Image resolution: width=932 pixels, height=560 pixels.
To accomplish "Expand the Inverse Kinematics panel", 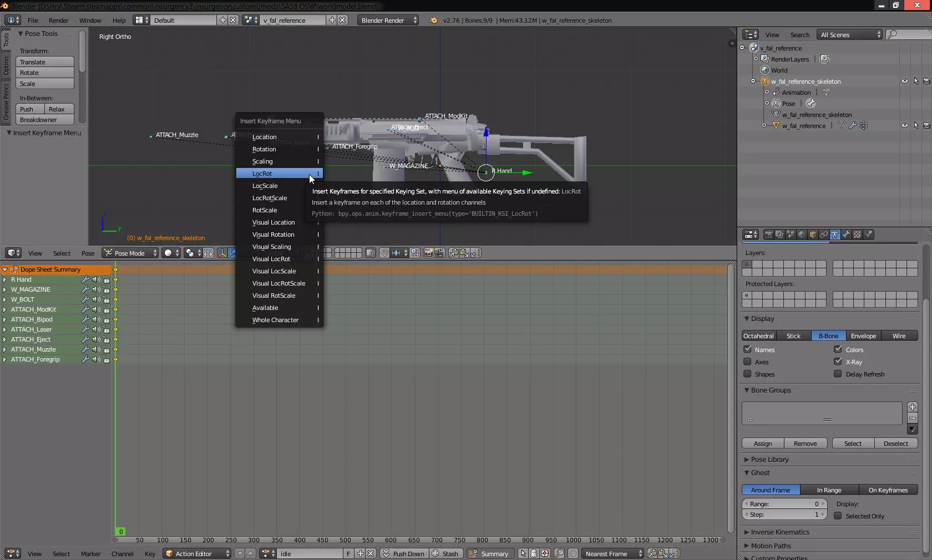I will [x=779, y=532].
